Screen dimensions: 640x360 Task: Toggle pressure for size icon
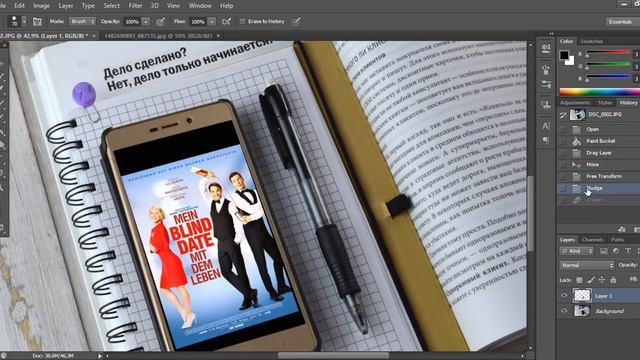(296, 21)
